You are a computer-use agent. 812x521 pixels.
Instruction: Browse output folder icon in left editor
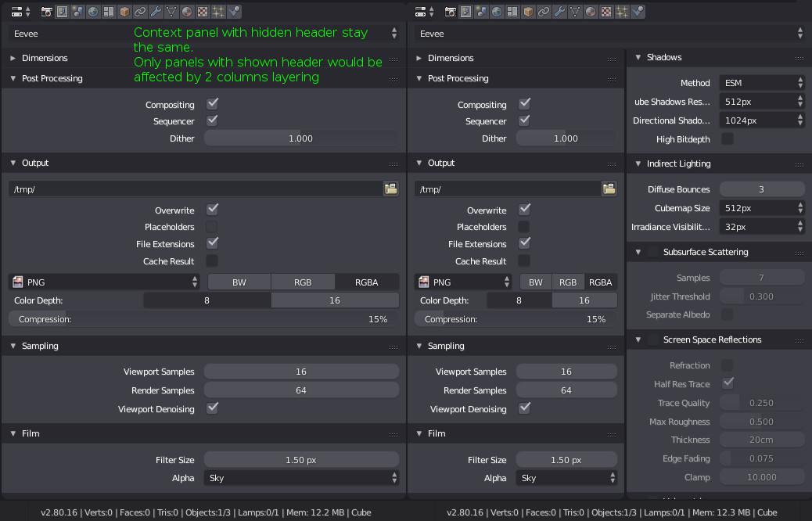click(391, 189)
